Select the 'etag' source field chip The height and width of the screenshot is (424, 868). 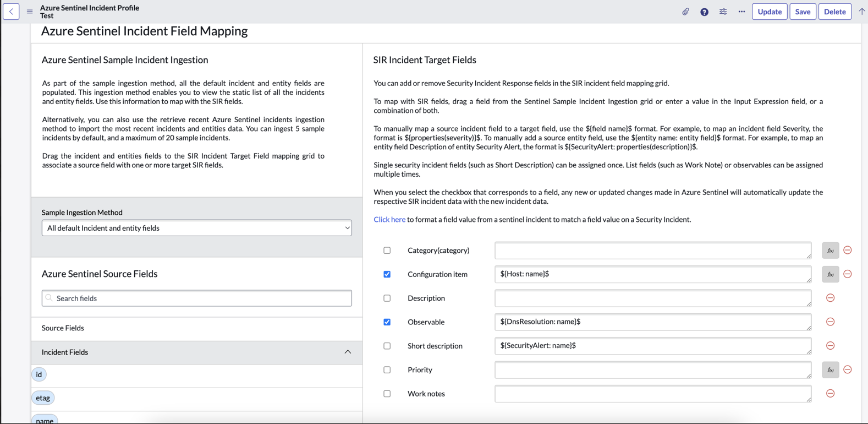coord(43,398)
